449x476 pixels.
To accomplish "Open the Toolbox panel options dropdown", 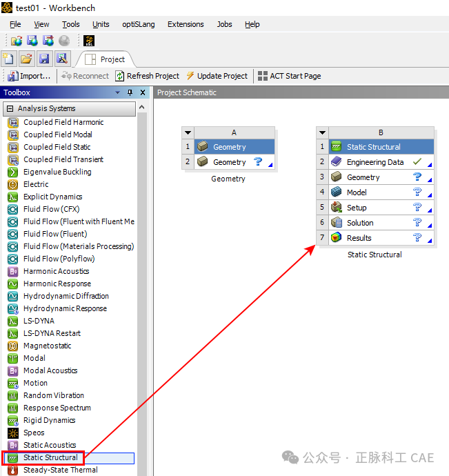I will (x=118, y=92).
